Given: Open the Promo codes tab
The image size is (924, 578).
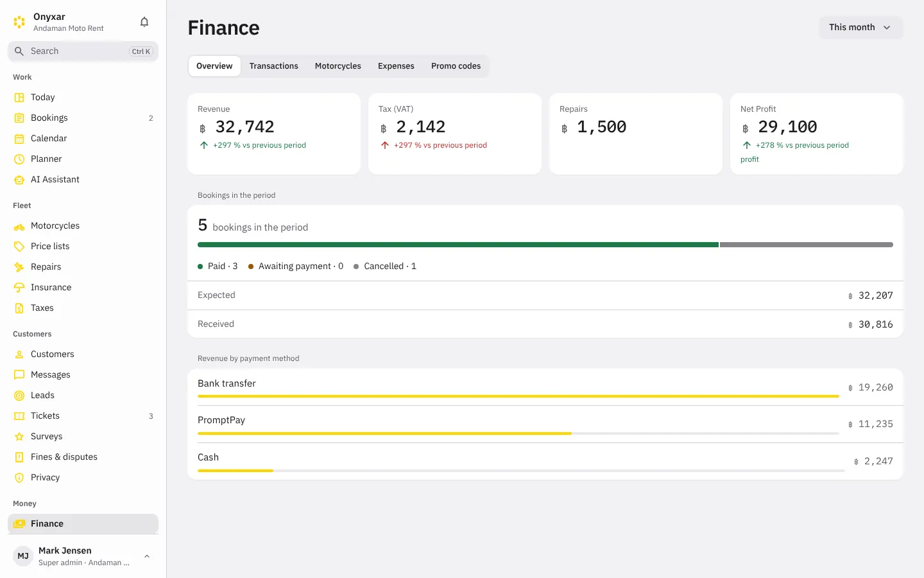Looking at the screenshot, I should (x=456, y=66).
